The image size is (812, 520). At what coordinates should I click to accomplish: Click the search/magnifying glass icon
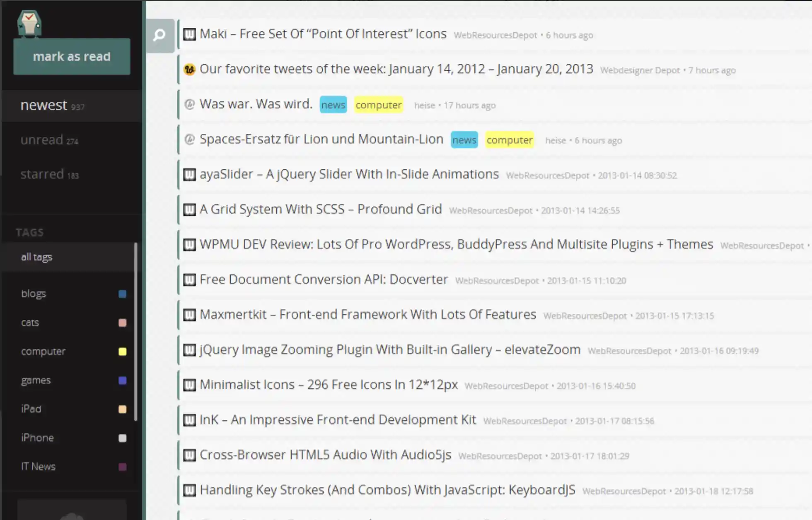point(159,35)
